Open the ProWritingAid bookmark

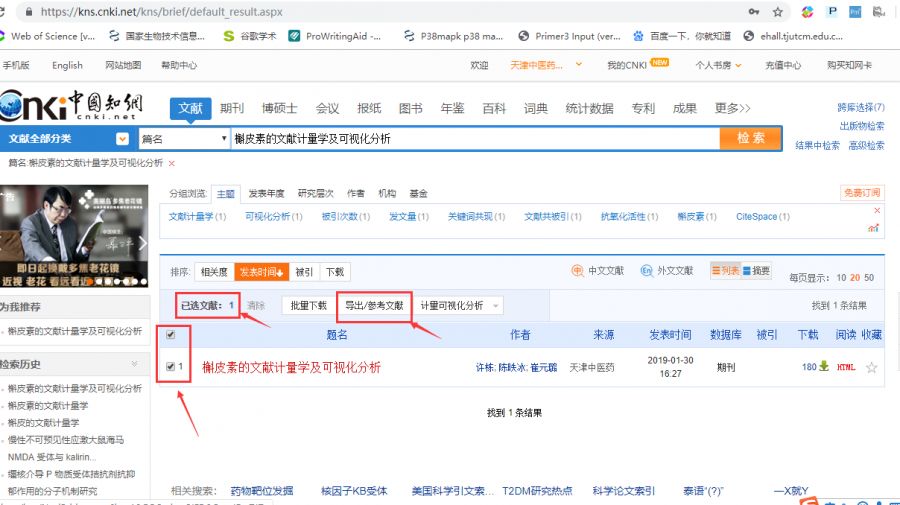[335, 36]
